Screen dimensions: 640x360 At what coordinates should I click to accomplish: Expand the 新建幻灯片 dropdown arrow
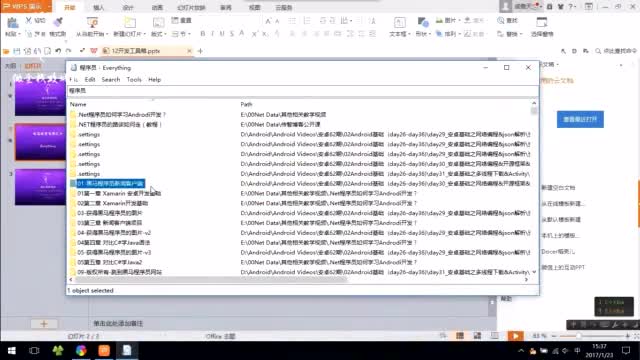144,34
